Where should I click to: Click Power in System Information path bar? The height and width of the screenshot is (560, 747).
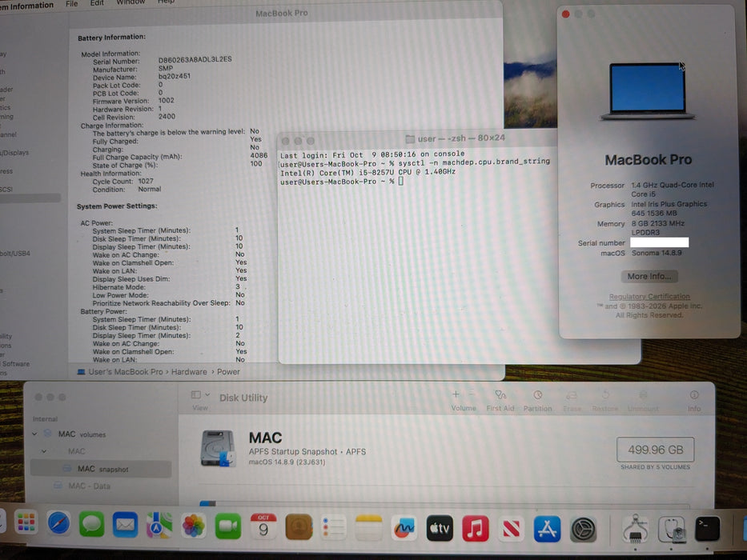pyautogui.click(x=228, y=371)
